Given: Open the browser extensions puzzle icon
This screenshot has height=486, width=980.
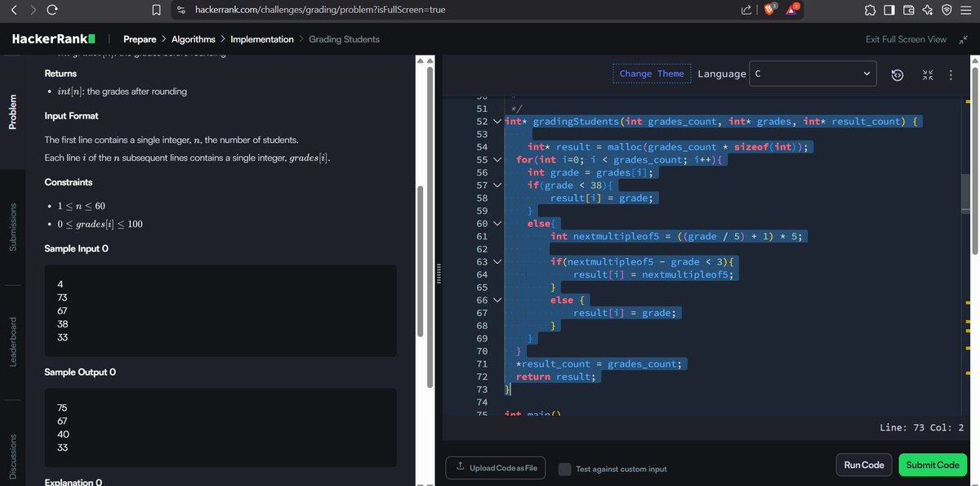Looking at the screenshot, I should [x=872, y=10].
